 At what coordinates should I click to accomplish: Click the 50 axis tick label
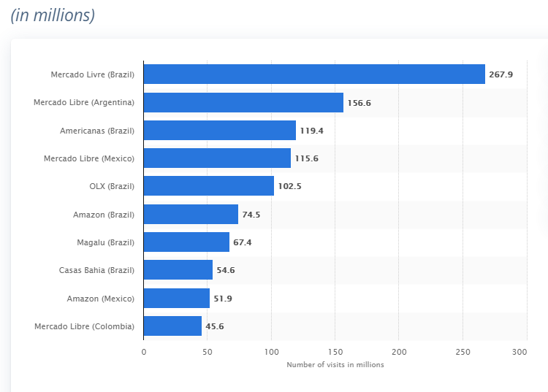point(208,352)
